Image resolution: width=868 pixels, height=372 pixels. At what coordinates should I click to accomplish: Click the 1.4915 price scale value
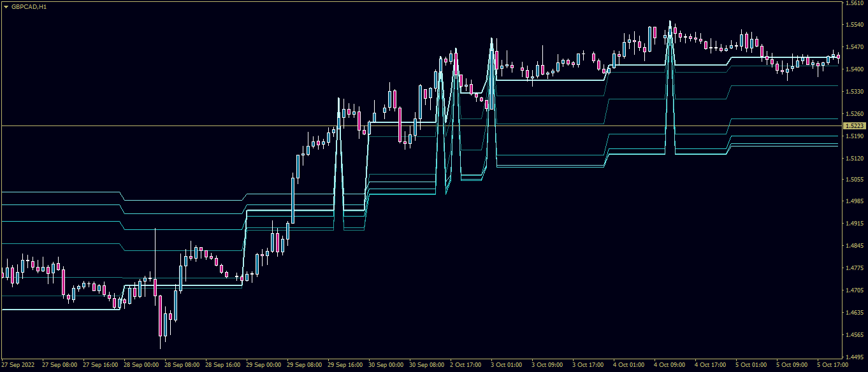pos(854,224)
